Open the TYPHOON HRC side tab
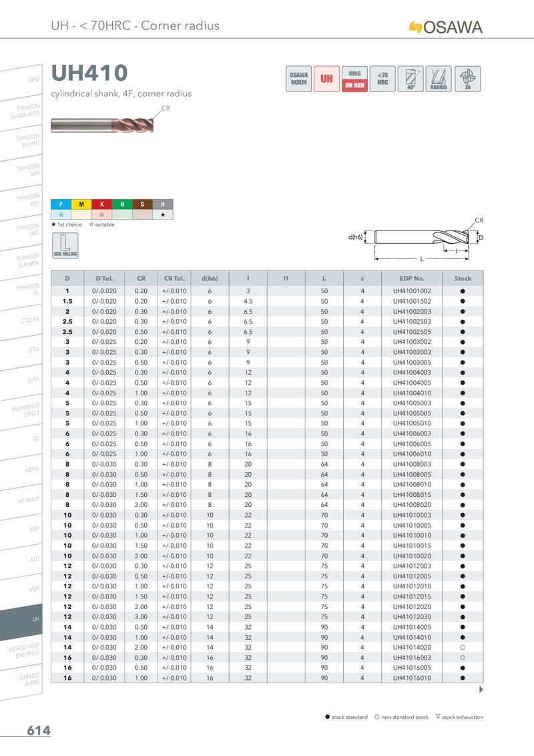The image size is (534, 756). click(21, 232)
